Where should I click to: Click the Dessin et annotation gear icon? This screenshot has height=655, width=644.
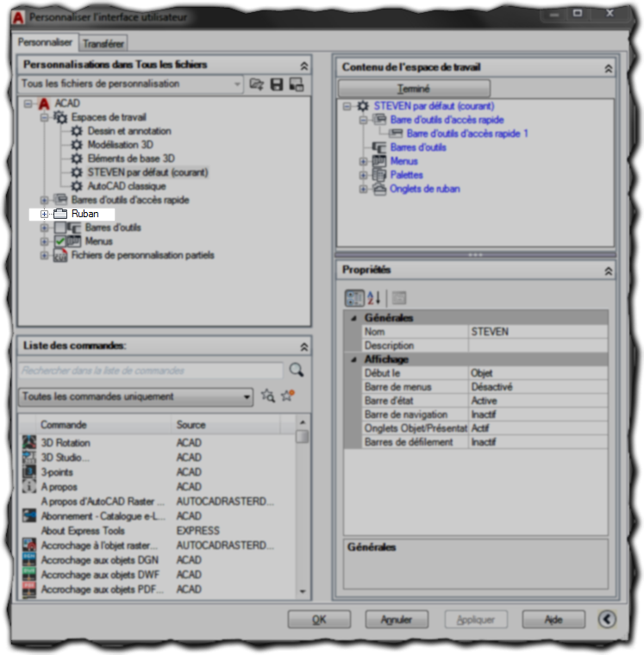click(x=77, y=131)
